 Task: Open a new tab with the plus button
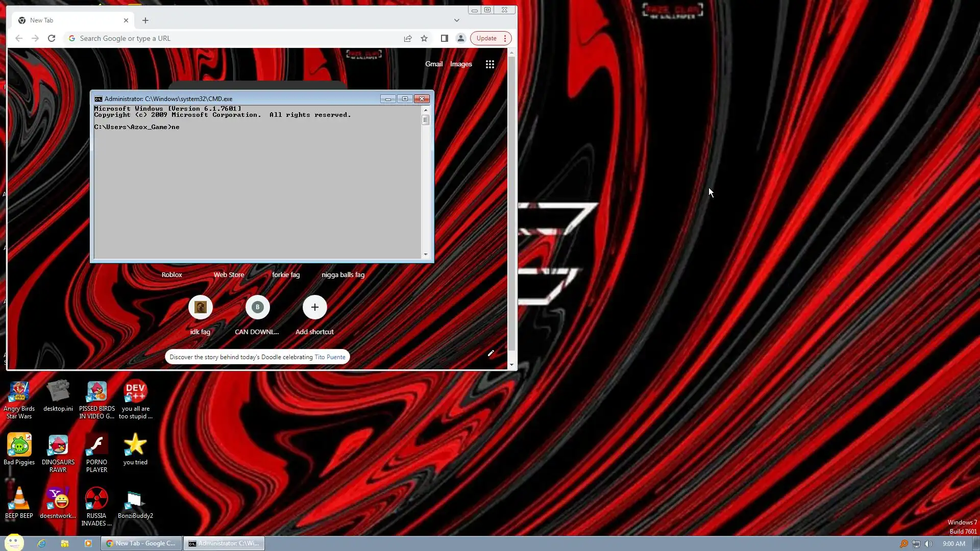click(x=145, y=20)
